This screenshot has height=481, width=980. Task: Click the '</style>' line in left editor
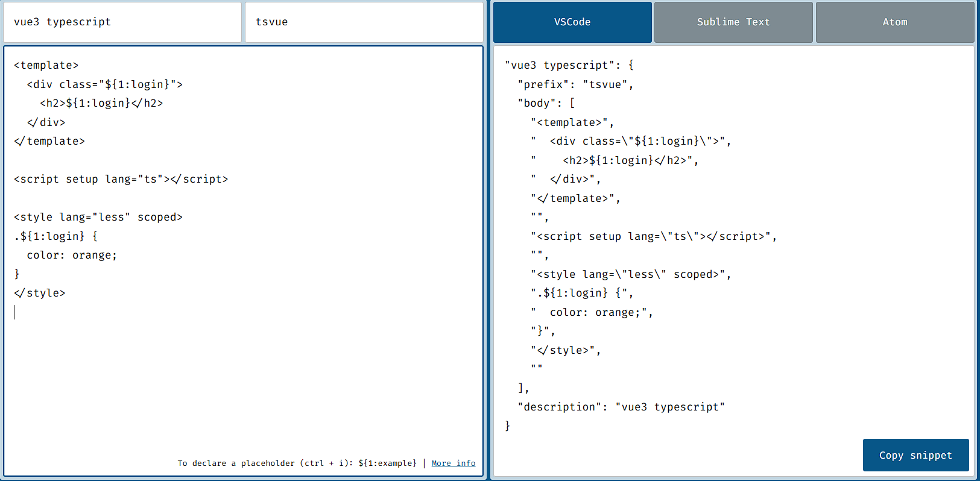pos(40,293)
